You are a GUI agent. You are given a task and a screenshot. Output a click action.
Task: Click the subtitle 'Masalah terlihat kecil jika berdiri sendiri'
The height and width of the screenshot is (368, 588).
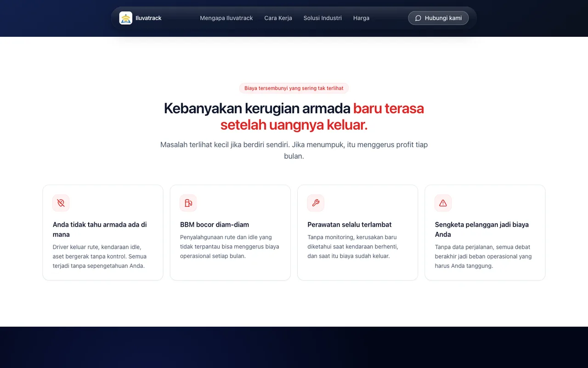(224, 144)
